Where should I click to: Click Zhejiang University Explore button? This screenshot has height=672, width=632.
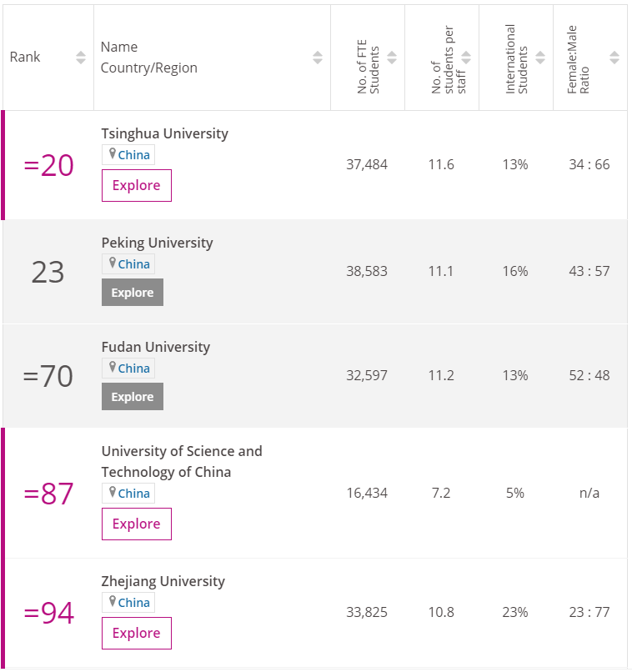click(x=137, y=634)
